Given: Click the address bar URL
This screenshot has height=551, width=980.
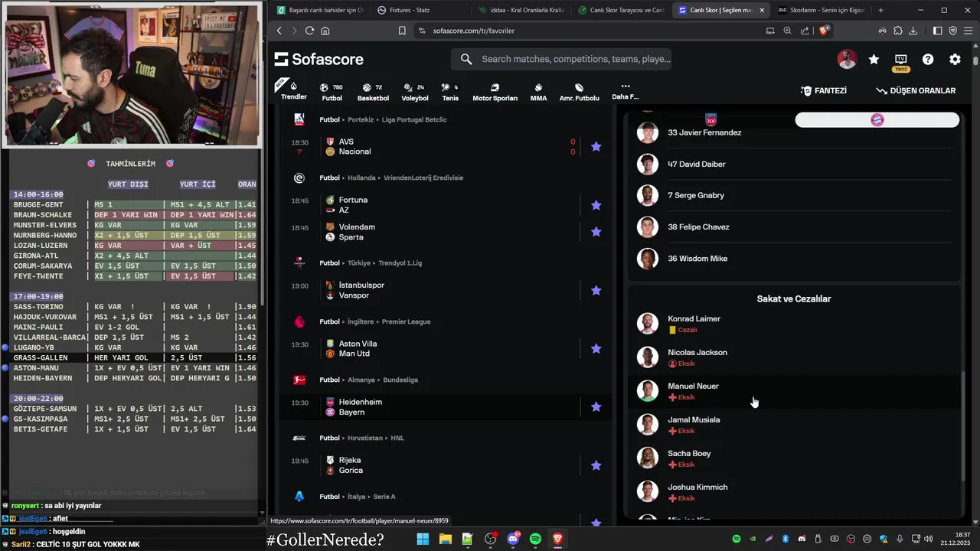Looking at the screenshot, I should tap(473, 31).
